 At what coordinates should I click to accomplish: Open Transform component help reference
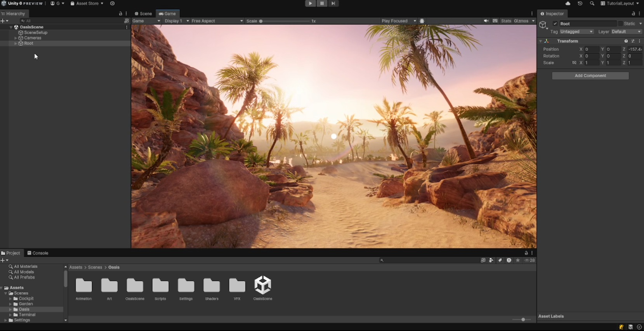(x=626, y=41)
